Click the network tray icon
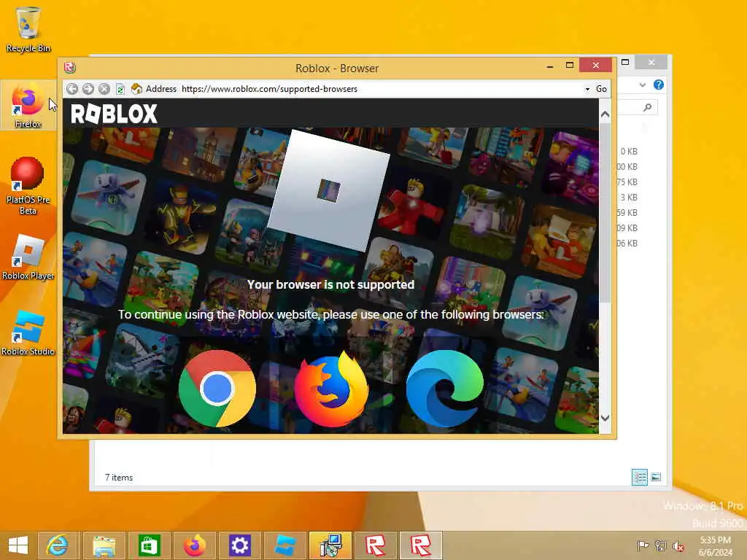The height and width of the screenshot is (560, 747). tap(661, 545)
